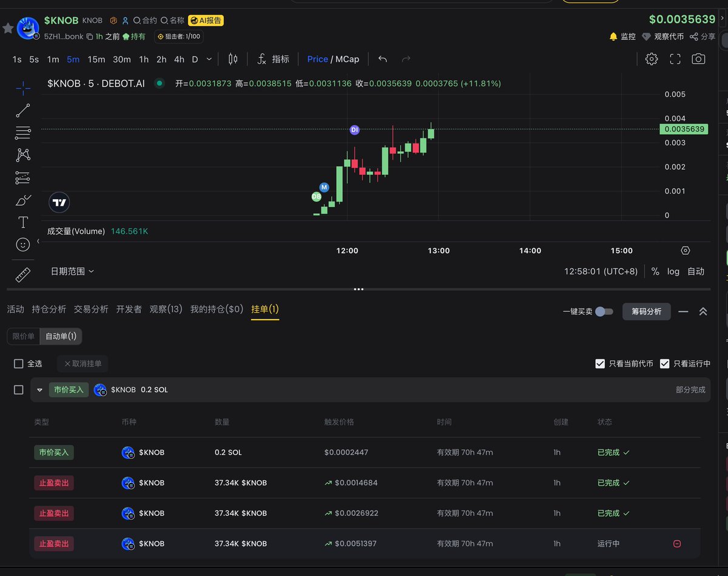Screen dimensions: 728x576
Task: Select the forecasting position tool
Action: point(23,177)
